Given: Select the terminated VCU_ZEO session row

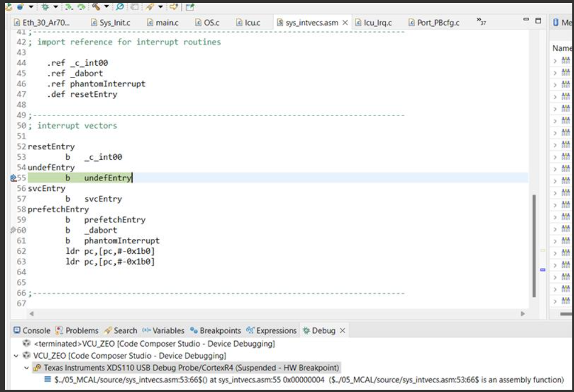Looking at the screenshot, I should tap(149, 344).
